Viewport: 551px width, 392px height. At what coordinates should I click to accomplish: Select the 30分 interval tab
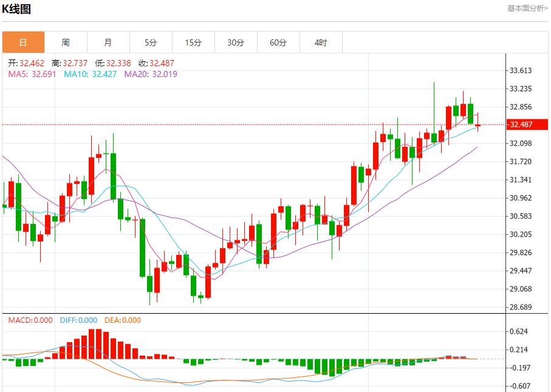[x=236, y=42]
